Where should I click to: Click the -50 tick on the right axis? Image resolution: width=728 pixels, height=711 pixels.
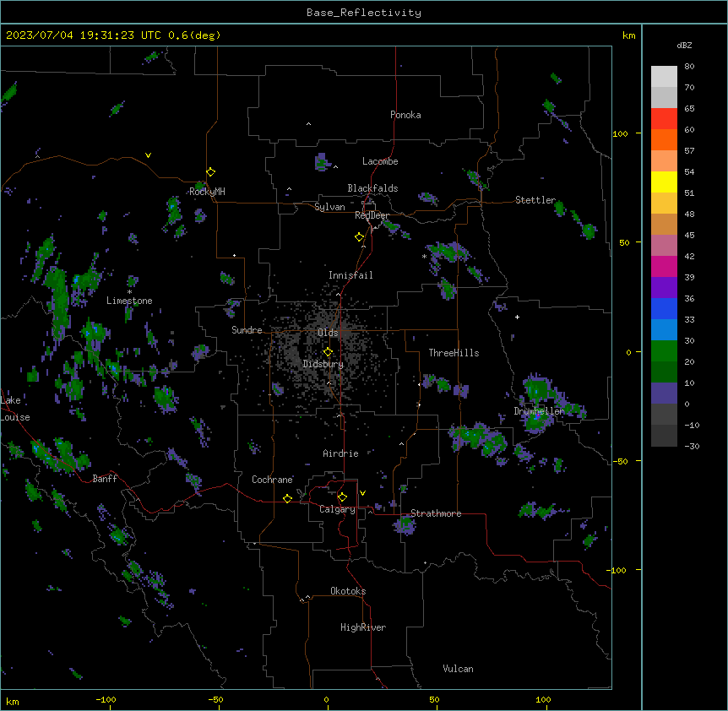tap(620, 461)
